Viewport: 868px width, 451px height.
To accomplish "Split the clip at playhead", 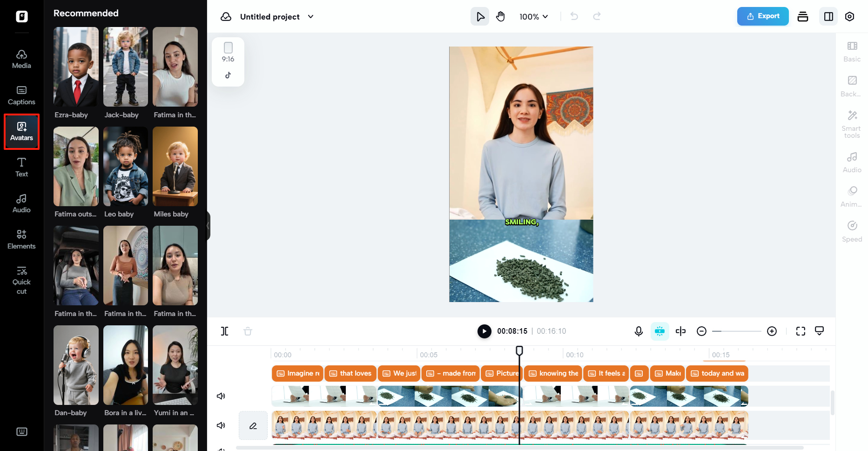I will click(x=225, y=331).
